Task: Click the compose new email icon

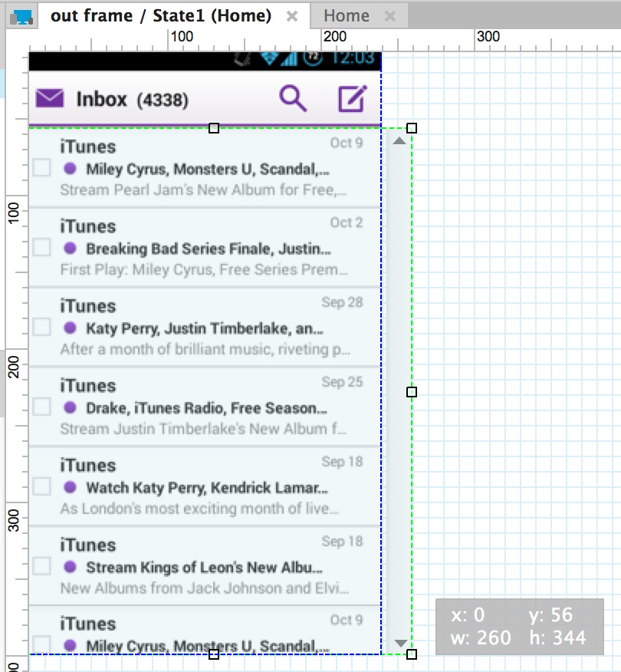Action: click(x=353, y=98)
